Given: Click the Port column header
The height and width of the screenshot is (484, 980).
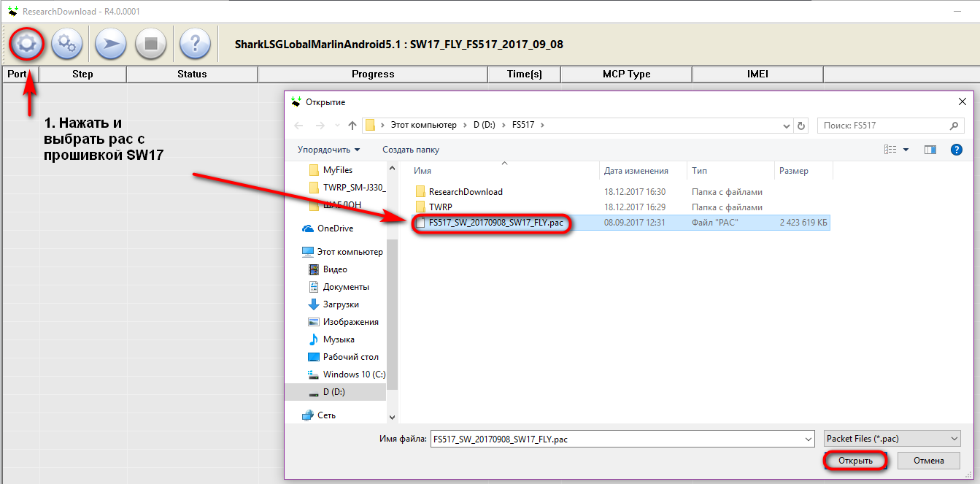Looking at the screenshot, I should [x=20, y=74].
